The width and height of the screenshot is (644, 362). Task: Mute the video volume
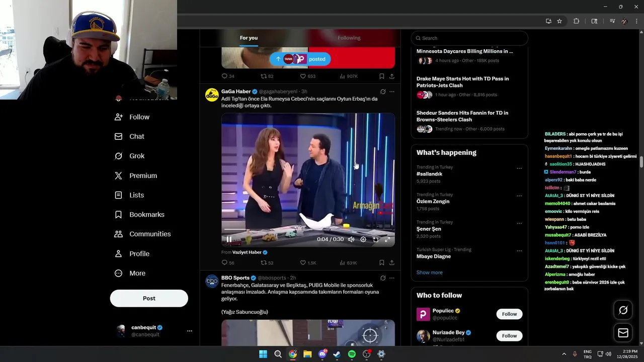click(351, 239)
